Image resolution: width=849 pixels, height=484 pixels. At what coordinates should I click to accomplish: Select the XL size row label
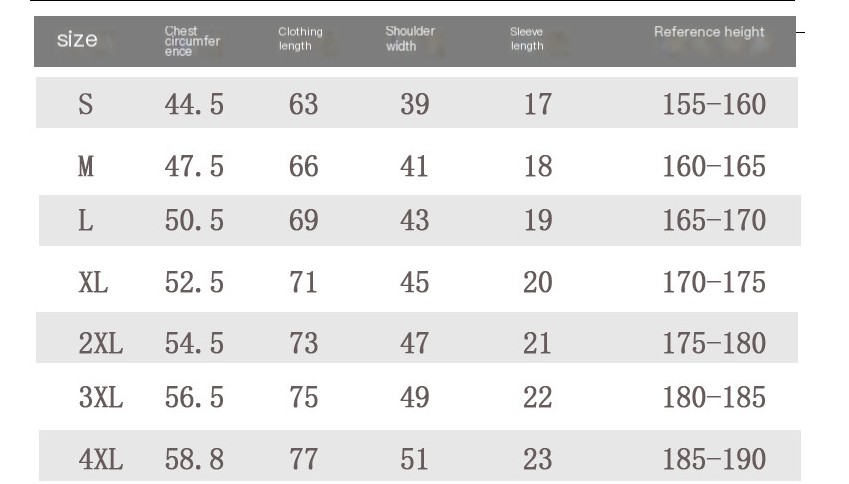point(93,283)
